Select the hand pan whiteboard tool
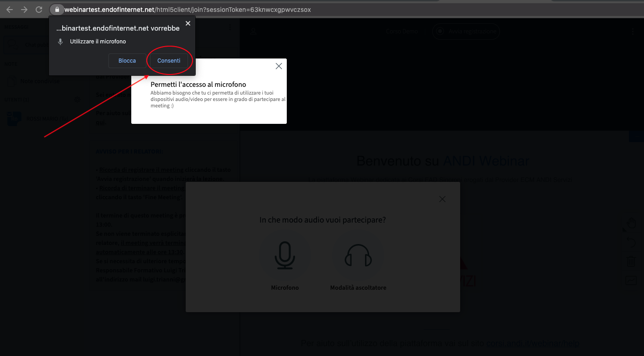 (631, 223)
